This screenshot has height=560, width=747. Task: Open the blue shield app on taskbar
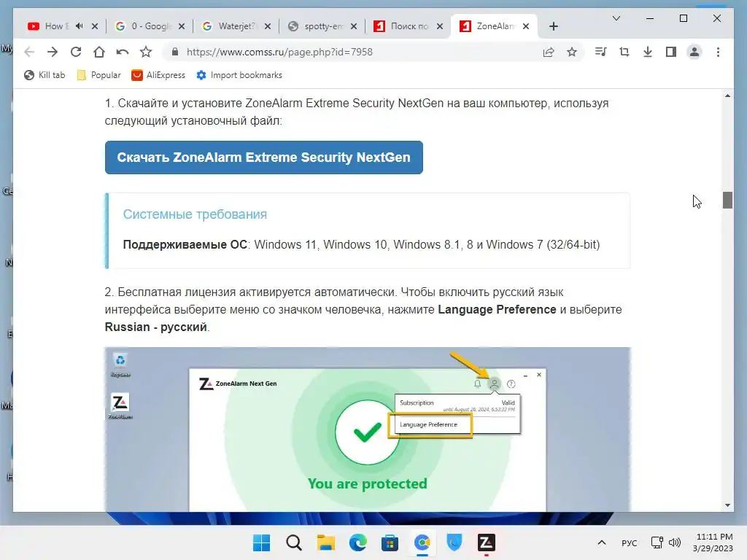(454, 542)
